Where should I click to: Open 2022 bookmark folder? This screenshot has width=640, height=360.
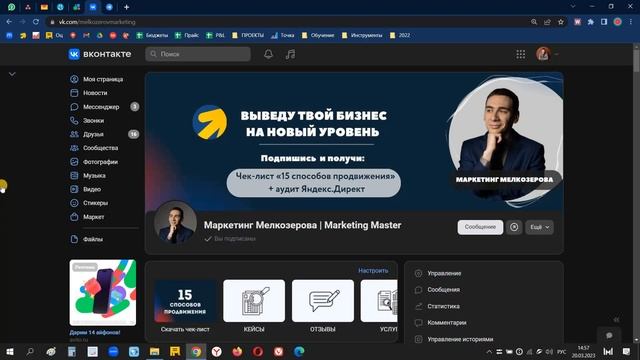coord(400,36)
